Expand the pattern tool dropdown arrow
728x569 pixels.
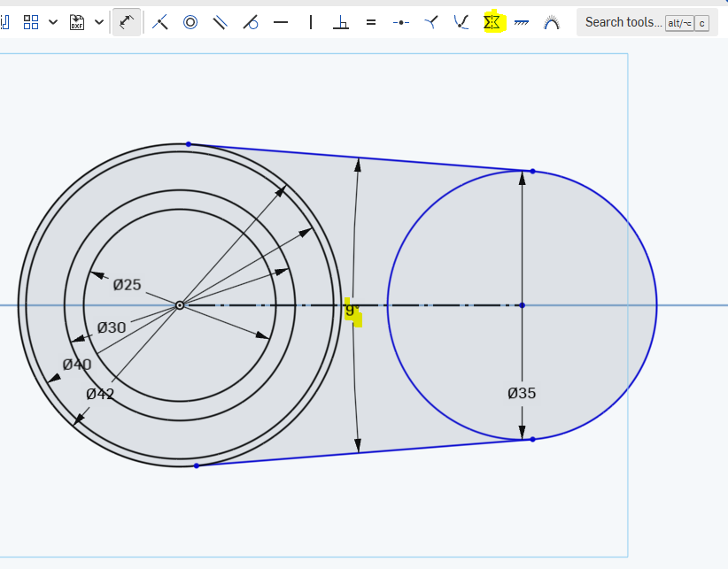click(53, 22)
